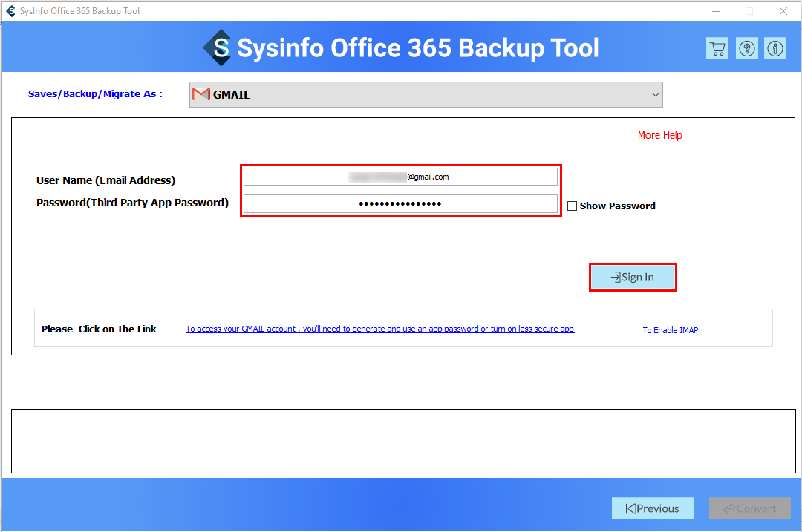Minimize the SysInfo Backup Tool window
The image size is (802, 532).
coord(715,11)
